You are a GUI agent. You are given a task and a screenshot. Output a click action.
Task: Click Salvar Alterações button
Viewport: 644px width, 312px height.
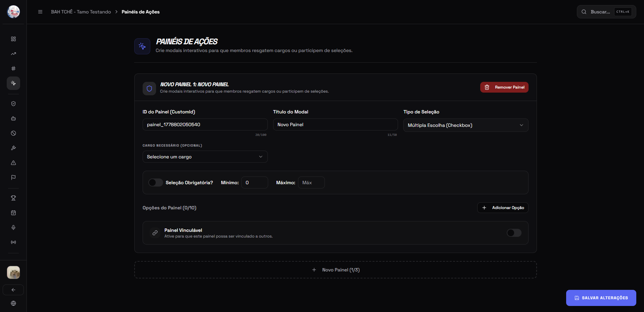(601, 298)
